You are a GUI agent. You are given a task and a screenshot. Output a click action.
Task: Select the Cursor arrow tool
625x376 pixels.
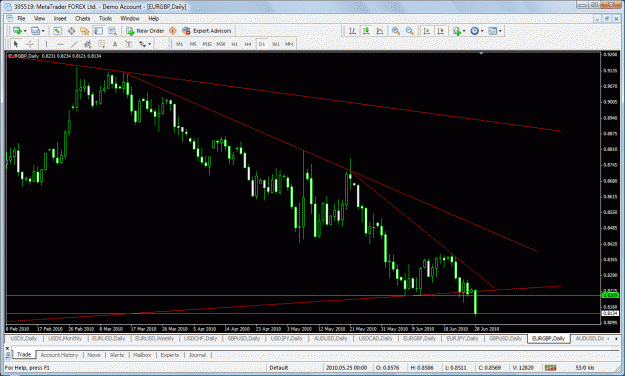point(16,44)
